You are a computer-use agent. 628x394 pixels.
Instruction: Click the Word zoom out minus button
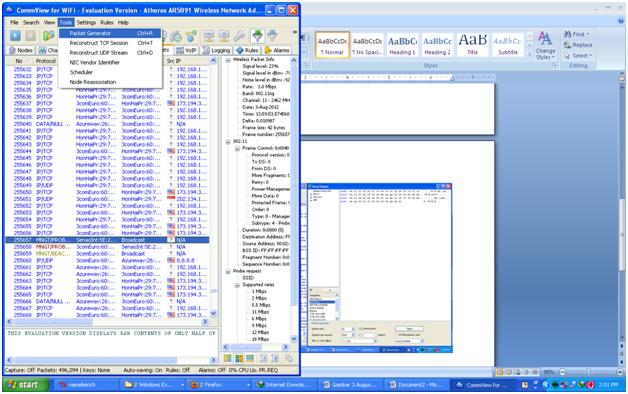[x=563, y=372]
